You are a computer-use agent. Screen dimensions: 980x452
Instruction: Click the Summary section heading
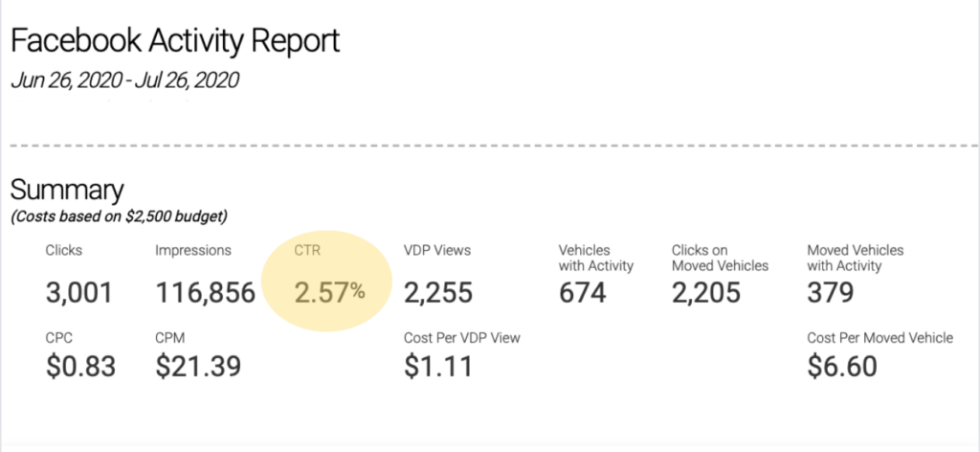tap(67, 190)
